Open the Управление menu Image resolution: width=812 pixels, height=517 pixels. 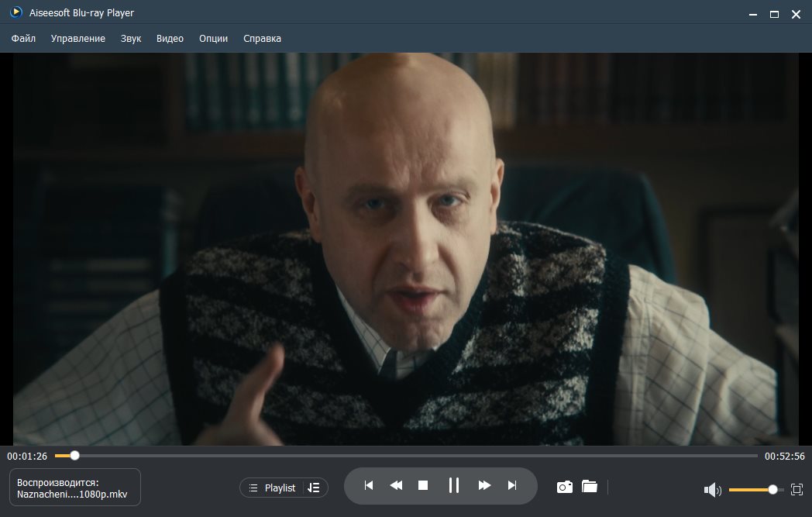pyautogui.click(x=78, y=38)
